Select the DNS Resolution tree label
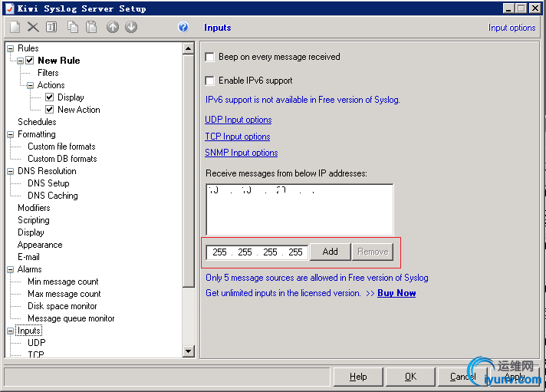 tap(47, 171)
